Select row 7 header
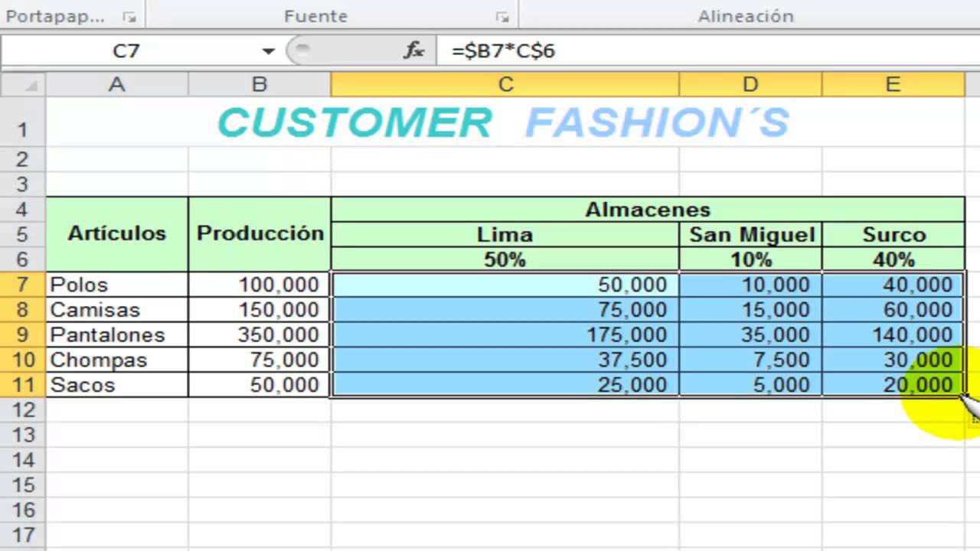This screenshot has height=551, width=980. [23, 285]
